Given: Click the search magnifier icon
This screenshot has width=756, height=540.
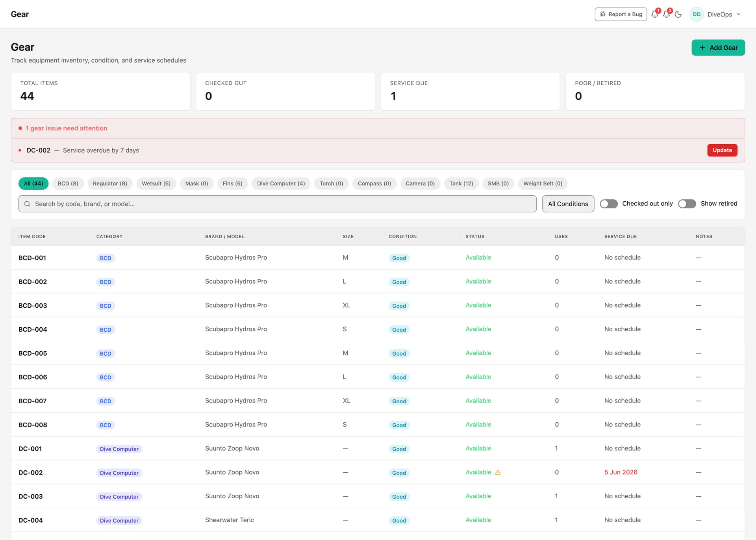Looking at the screenshot, I should 27,204.
